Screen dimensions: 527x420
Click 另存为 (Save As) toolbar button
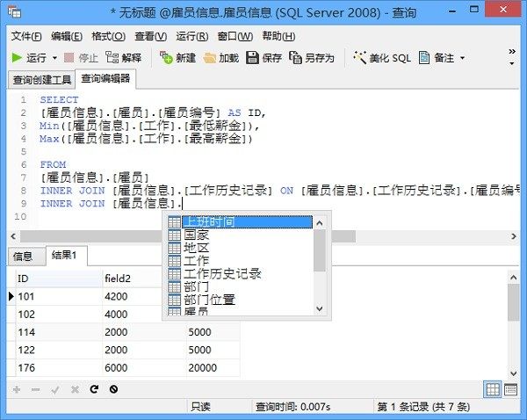312,58
